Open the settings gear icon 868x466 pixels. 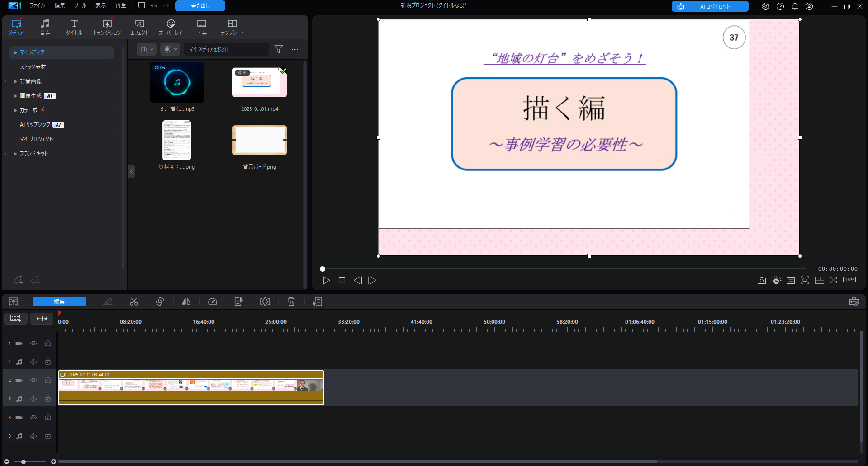765,6
